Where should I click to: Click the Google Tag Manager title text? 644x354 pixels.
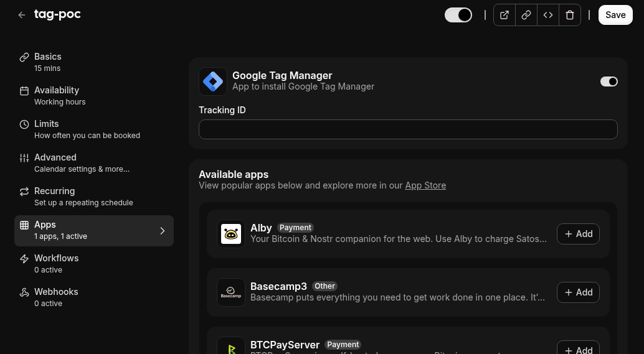coord(282,75)
